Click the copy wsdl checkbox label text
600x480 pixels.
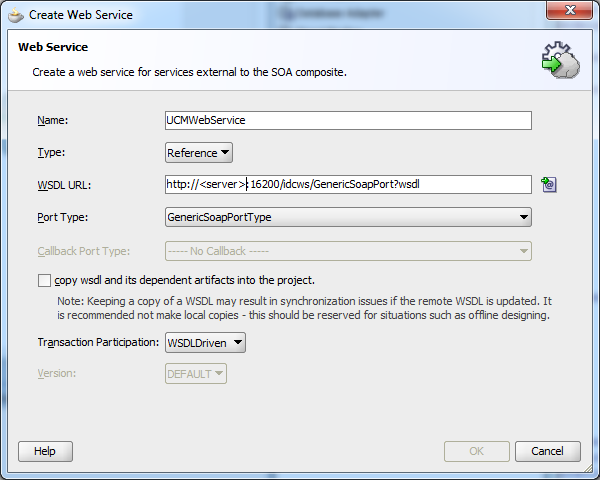point(185,280)
